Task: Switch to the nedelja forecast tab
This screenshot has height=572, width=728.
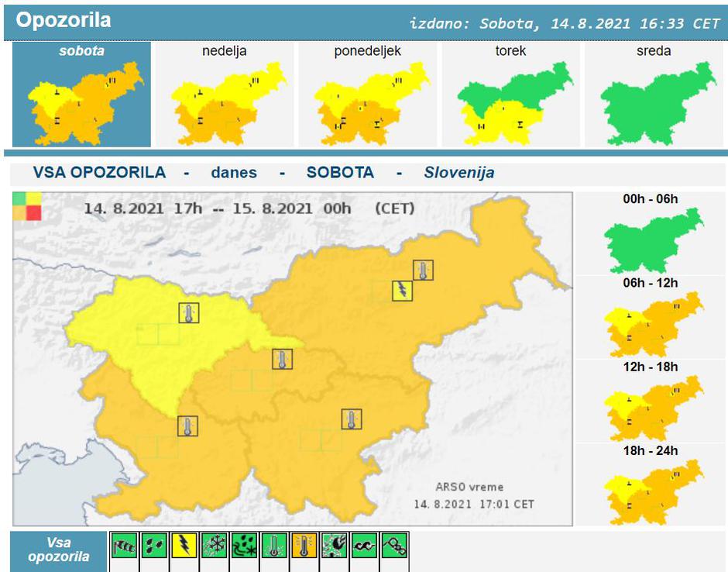Action: tap(224, 95)
